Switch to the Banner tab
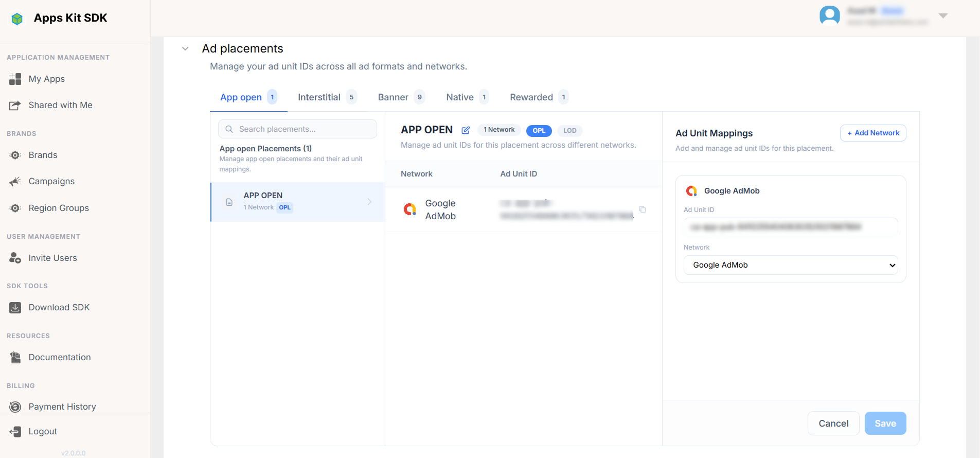The height and width of the screenshot is (458, 980). pos(401,97)
